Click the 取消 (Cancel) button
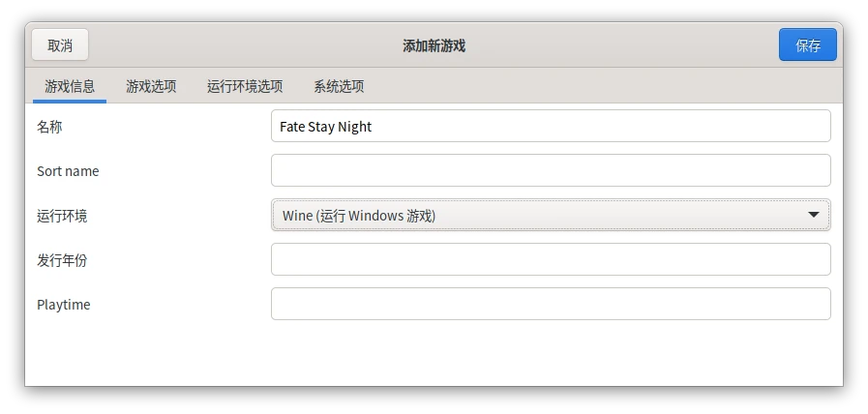 coord(60,45)
